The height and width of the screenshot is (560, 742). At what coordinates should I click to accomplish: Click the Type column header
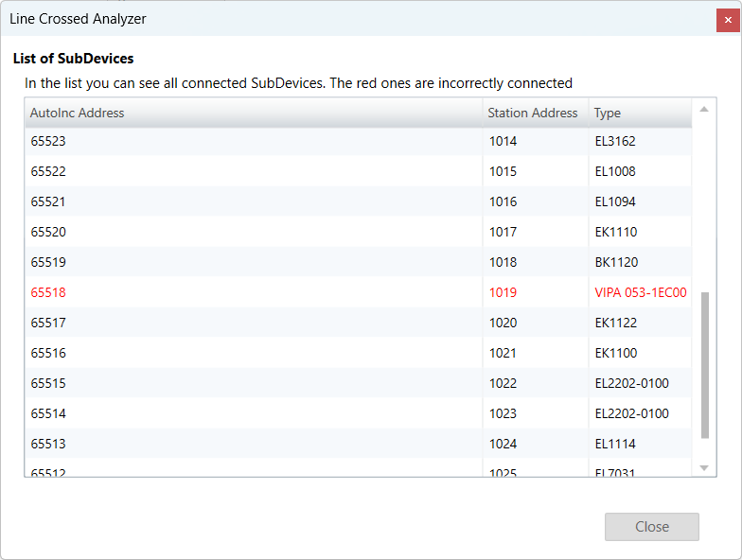[639, 113]
